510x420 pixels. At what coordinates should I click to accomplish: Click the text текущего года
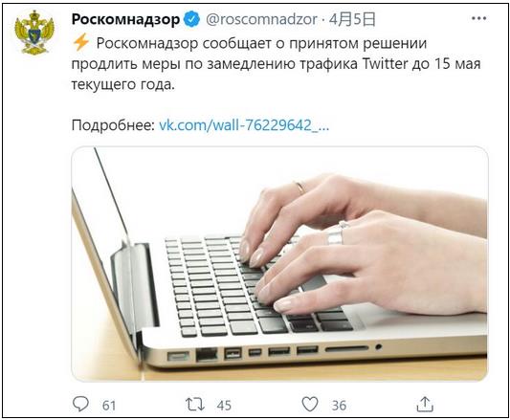point(122,84)
